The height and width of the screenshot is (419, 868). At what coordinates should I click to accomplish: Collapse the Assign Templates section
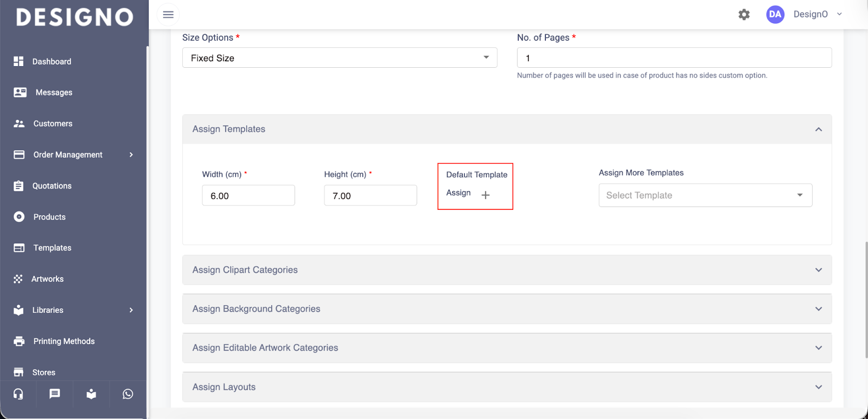click(x=818, y=129)
